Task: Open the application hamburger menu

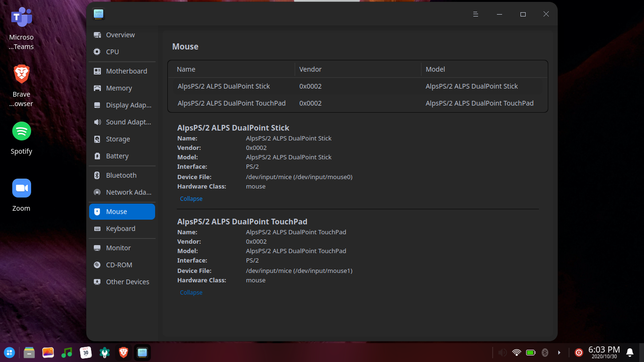Action: (475, 14)
